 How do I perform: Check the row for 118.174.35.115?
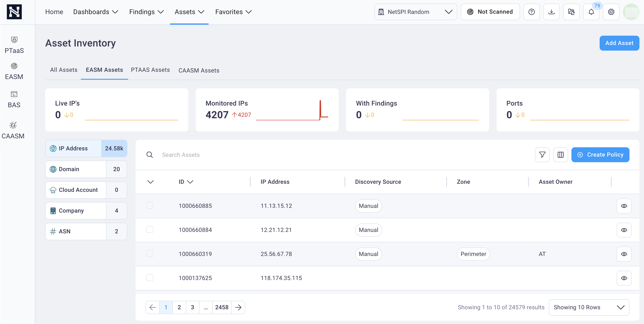click(150, 278)
